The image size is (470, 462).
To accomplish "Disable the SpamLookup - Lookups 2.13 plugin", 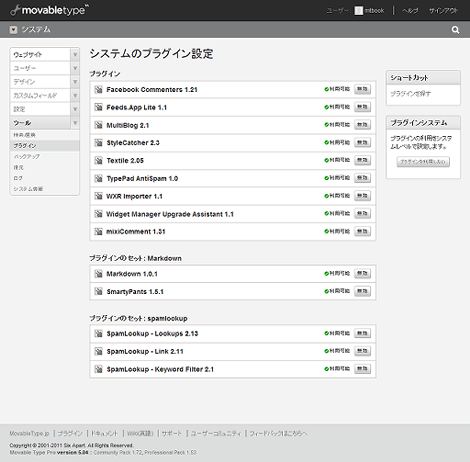I will [362, 333].
